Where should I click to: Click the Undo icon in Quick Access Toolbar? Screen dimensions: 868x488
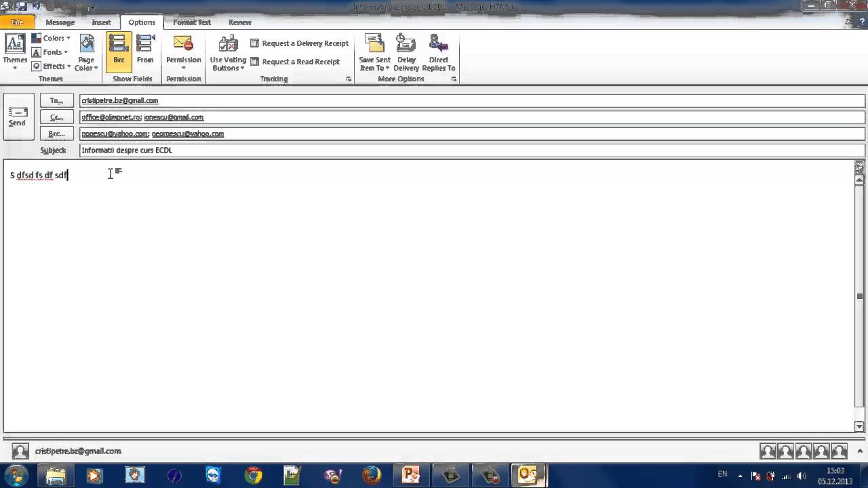click(x=38, y=6)
